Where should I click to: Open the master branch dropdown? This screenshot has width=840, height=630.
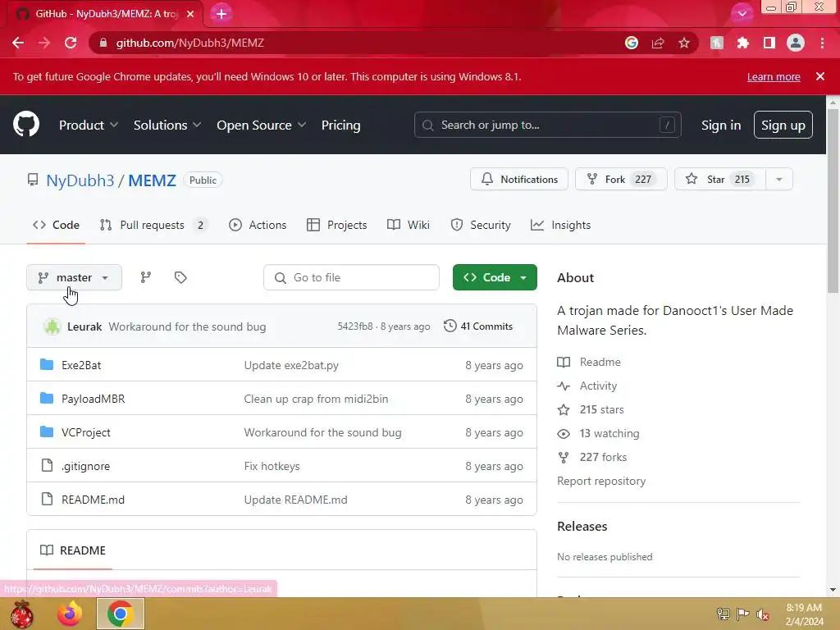pos(74,277)
